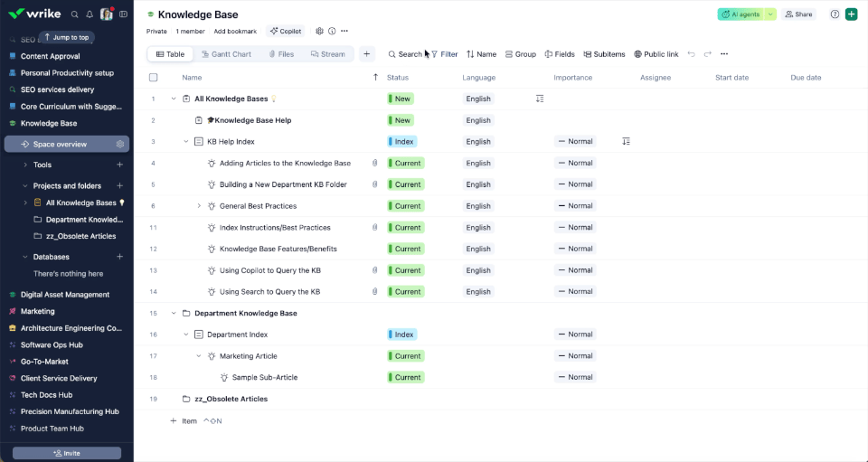Open attachment on Index Instructions row
The height and width of the screenshot is (462, 868).
(x=374, y=228)
